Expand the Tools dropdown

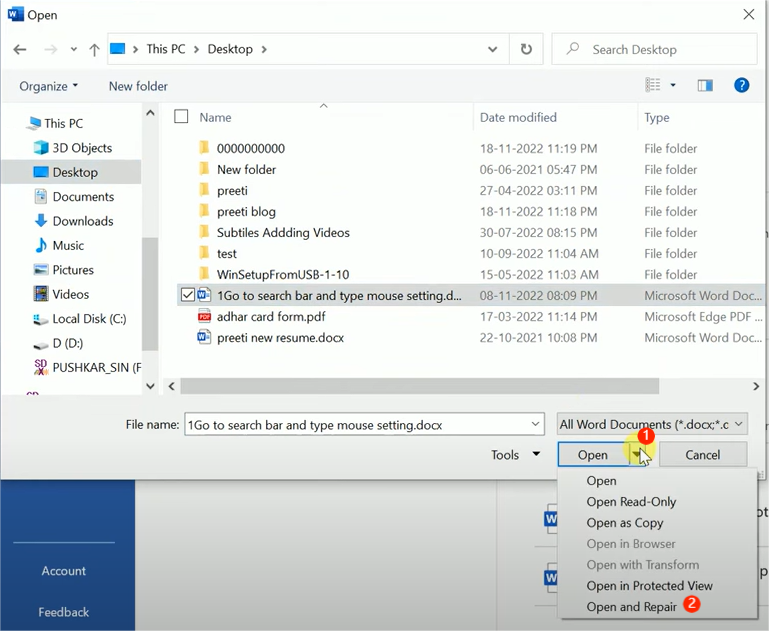pos(515,455)
